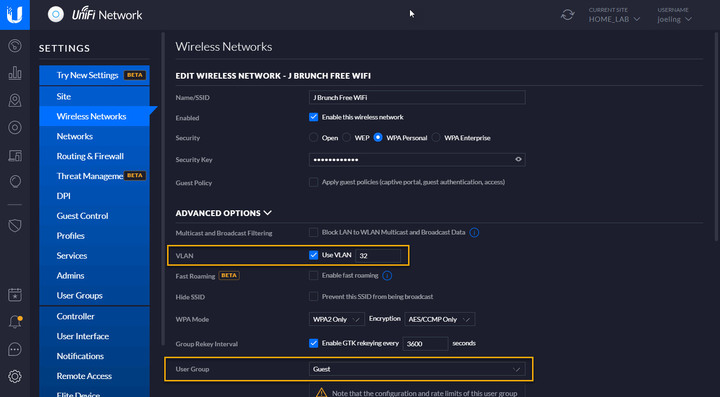
Task: Open the HOME_LAB current site selector
Action: [x=614, y=19]
